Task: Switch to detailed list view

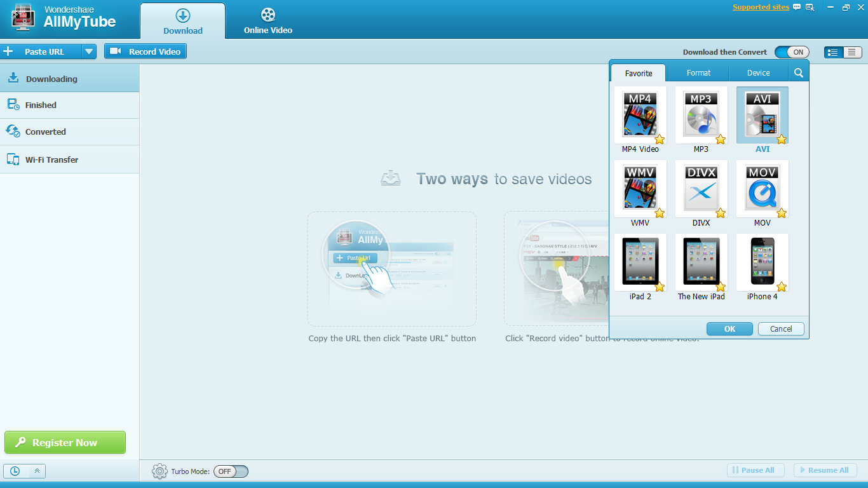Action: [834, 52]
